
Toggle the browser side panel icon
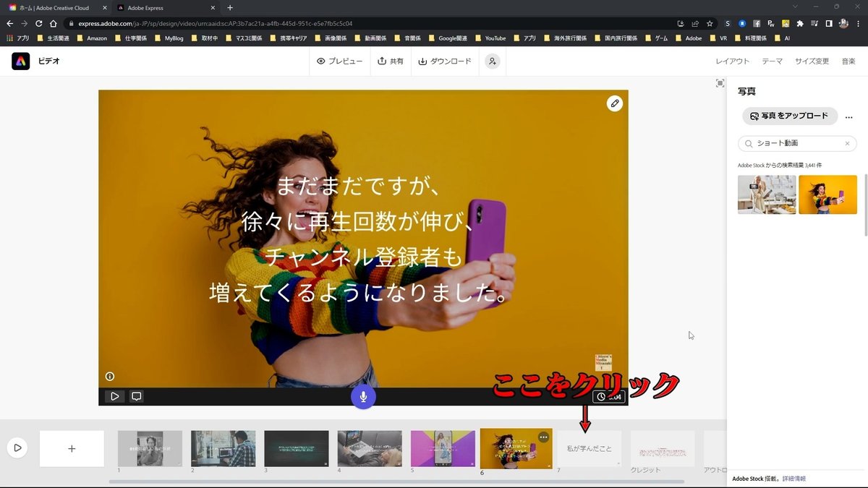click(829, 23)
